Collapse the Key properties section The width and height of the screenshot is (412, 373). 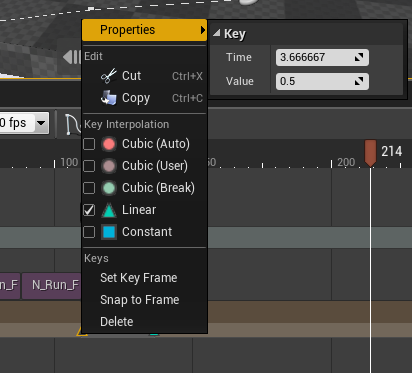click(x=217, y=33)
